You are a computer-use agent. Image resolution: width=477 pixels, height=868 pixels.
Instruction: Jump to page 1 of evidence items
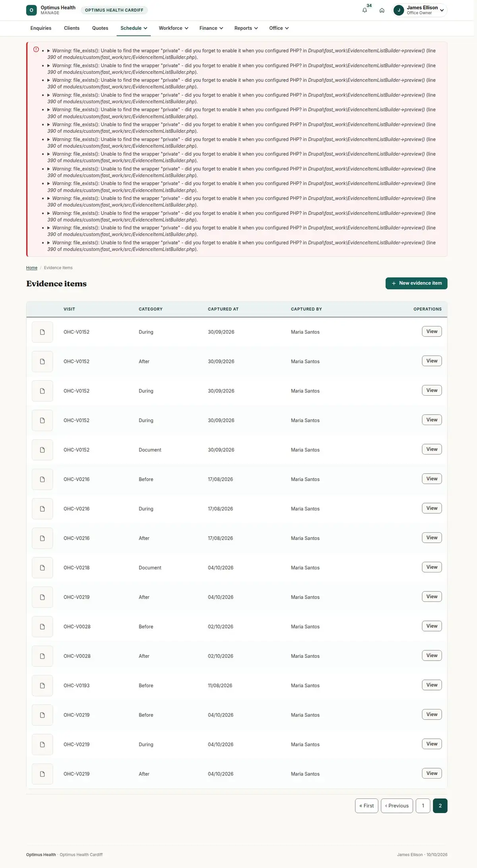pos(423,806)
